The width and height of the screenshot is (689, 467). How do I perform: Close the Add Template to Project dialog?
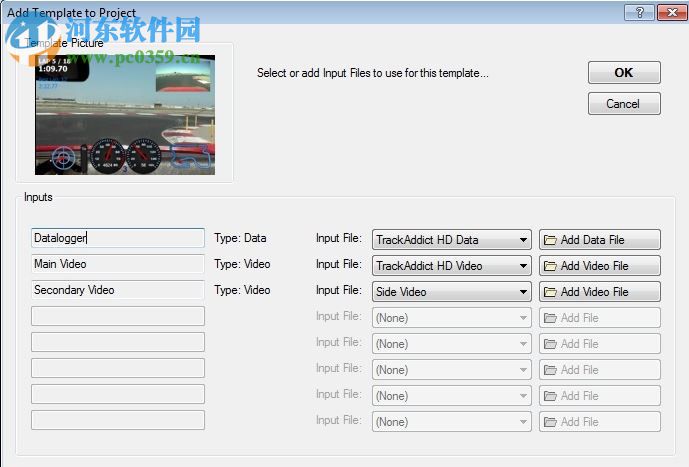pyautogui.click(x=671, y=12)
